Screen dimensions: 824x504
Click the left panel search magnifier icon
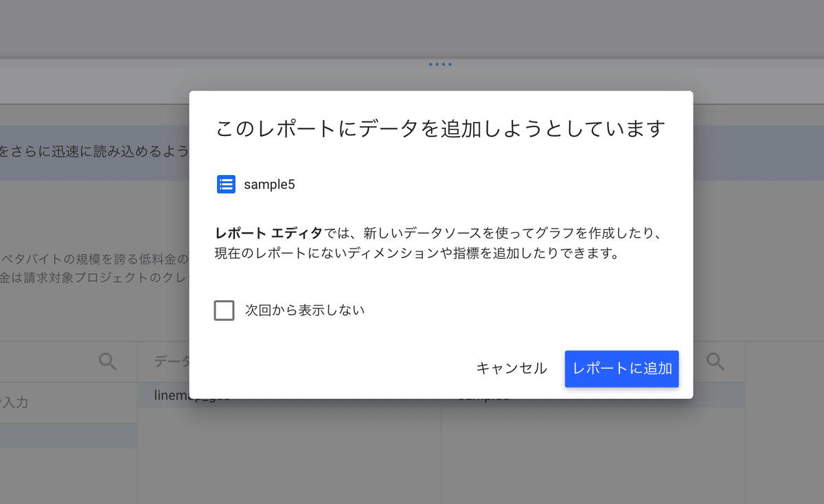(x=108, y=361)
